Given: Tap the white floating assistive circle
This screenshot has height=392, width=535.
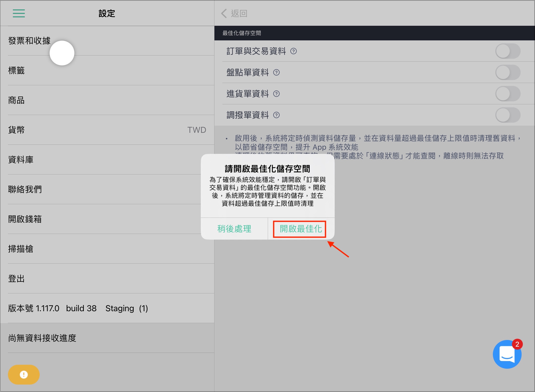Looking at the screenshot, I should coord(62,53).
